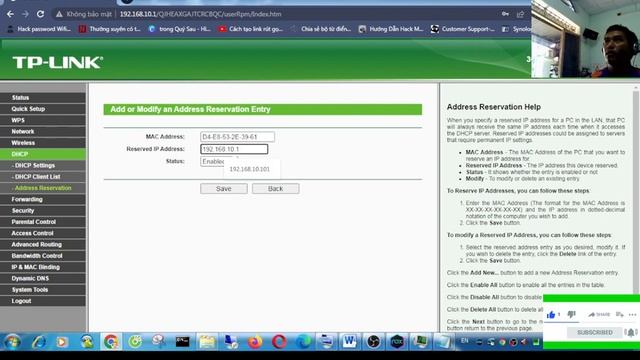The width and height of the screenshot is (640, 360).
Task: Click the Reserved IP Address field
Action: pos(234,149)
